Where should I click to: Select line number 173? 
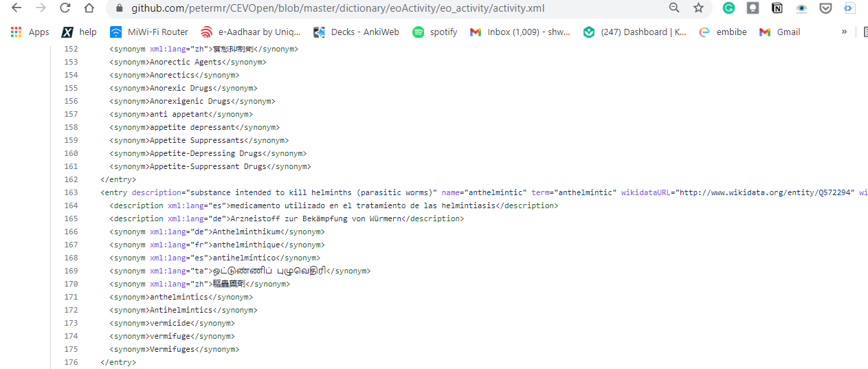pyautogui.click(x=70, y=324)
